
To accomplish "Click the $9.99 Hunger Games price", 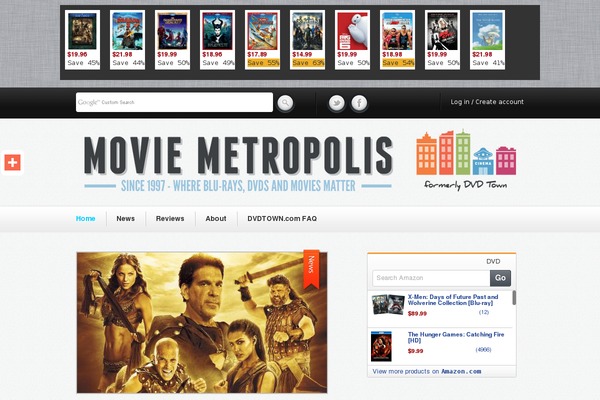I will [x=416, y=351].
